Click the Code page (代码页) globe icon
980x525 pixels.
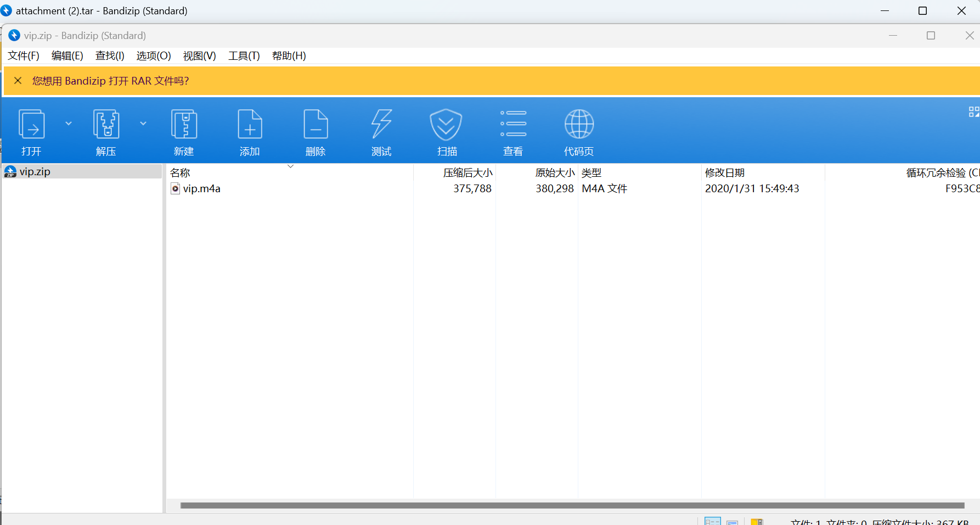579,124
